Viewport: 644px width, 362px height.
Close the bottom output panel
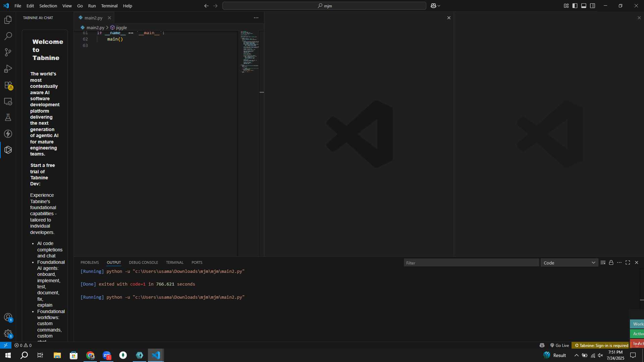[636, 263]
